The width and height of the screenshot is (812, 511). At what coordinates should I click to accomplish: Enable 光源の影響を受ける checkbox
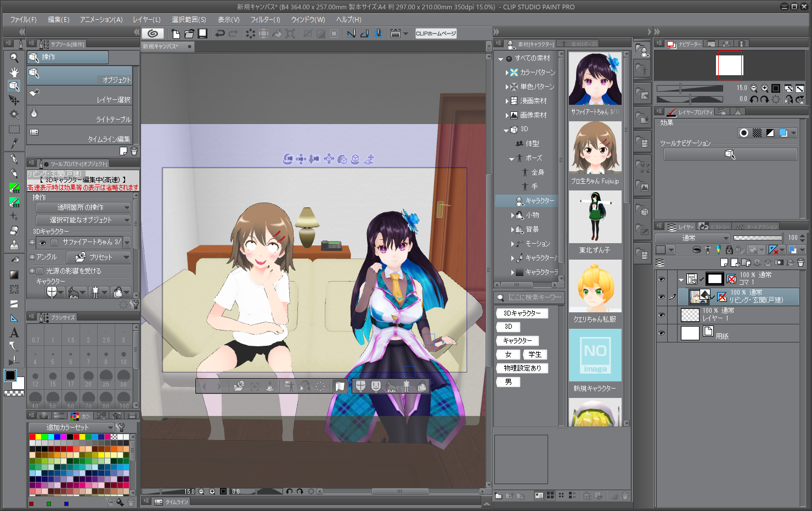click(x=40, y=271)
